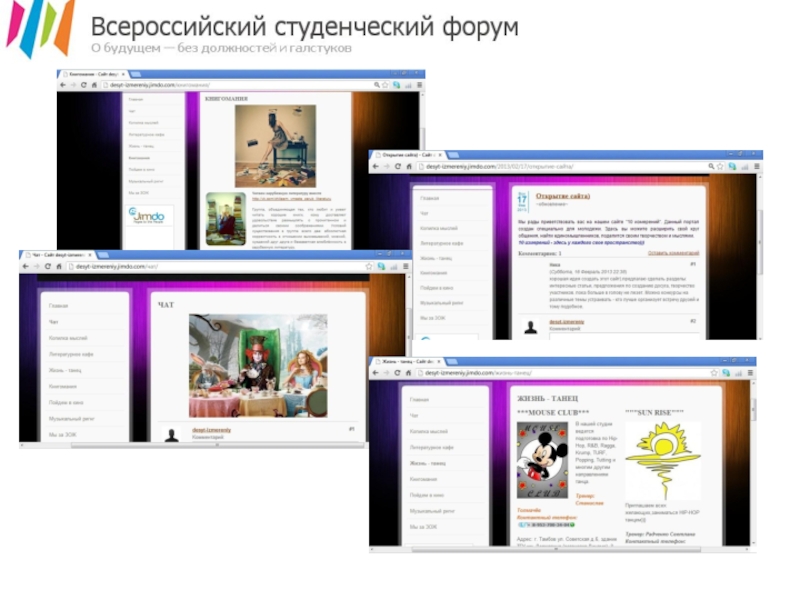
Task: Open home page in the Книгомания window
Action: [94, 85]
